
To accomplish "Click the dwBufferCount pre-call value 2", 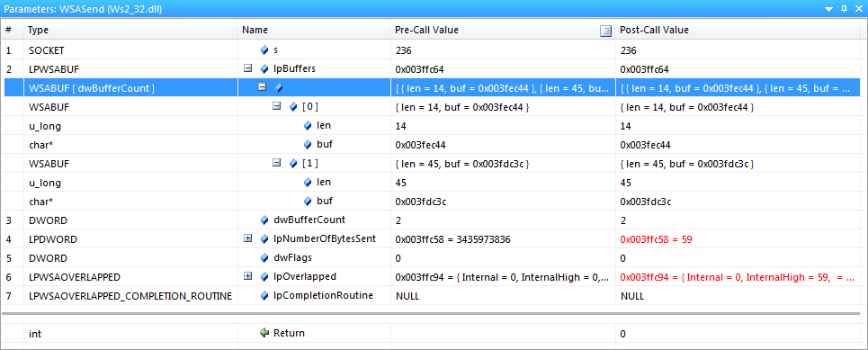I will (x=398, y=220).
